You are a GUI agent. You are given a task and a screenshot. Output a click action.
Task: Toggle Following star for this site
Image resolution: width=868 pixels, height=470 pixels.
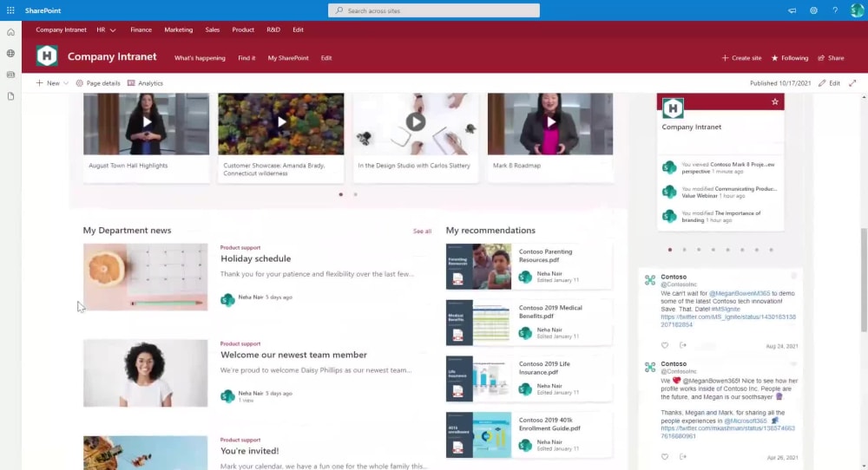(790, 58)
